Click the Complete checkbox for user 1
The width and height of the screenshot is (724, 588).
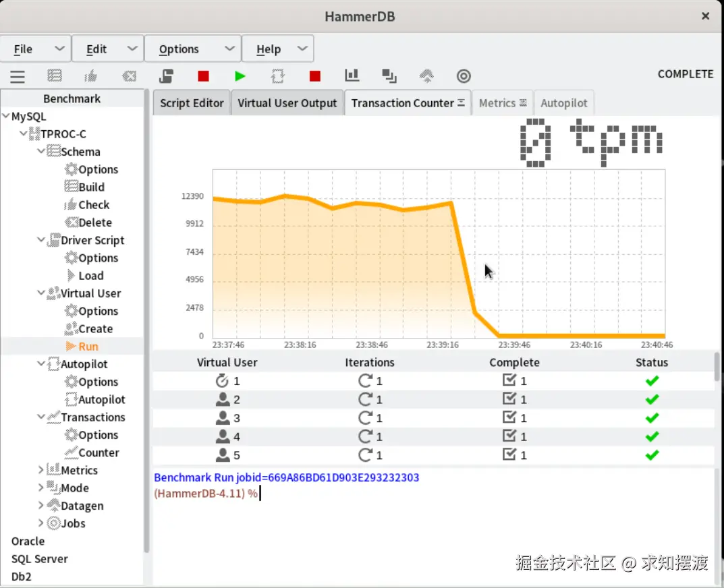[509, 380]
